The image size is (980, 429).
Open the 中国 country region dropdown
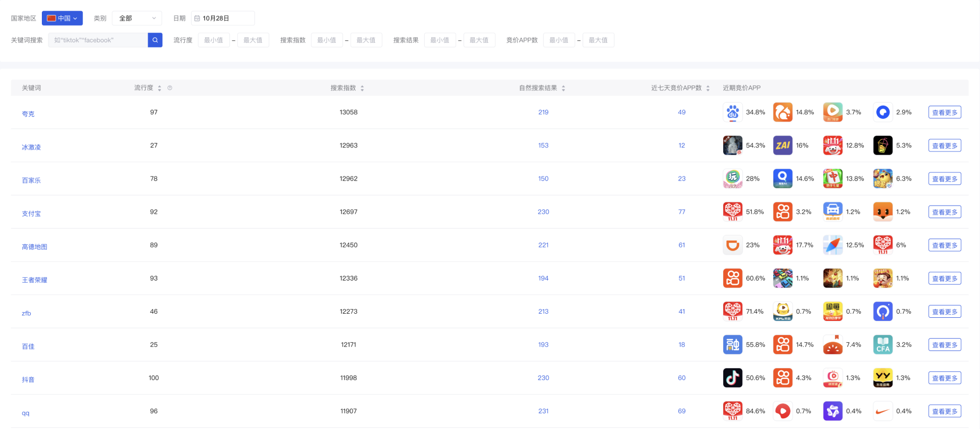(62, 18)
